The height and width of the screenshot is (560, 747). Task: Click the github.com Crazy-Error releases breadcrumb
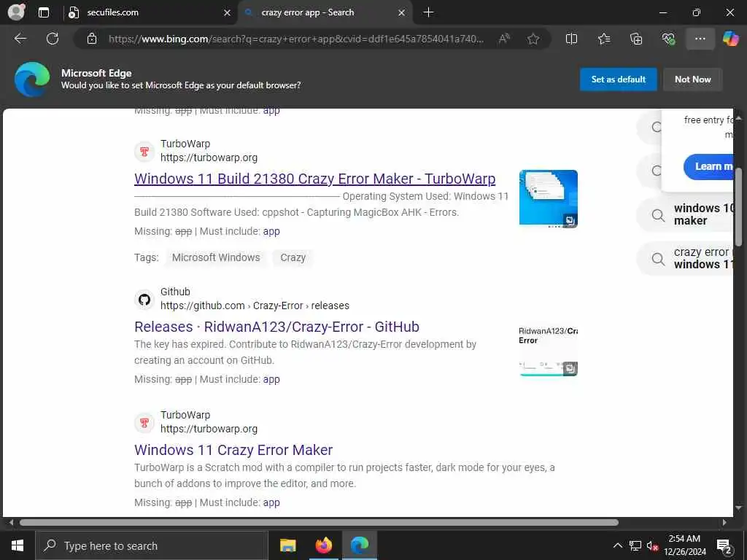pos(255,306)
